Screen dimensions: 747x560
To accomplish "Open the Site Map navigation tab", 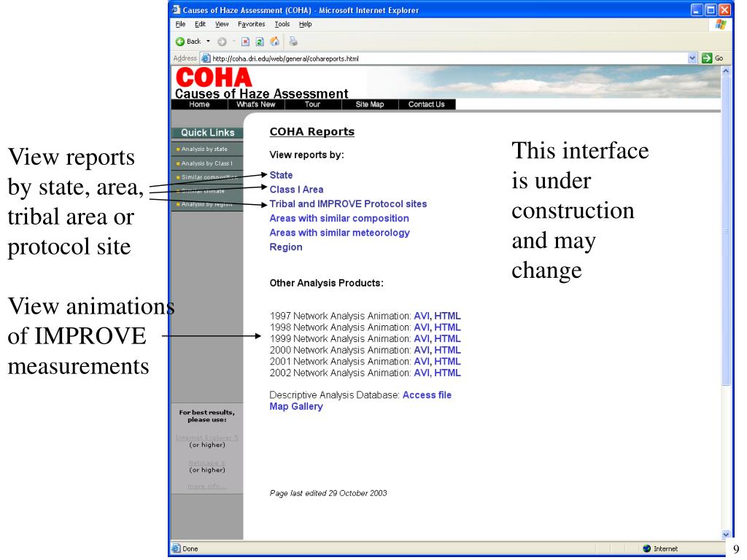I will click(x=370, y=104).
